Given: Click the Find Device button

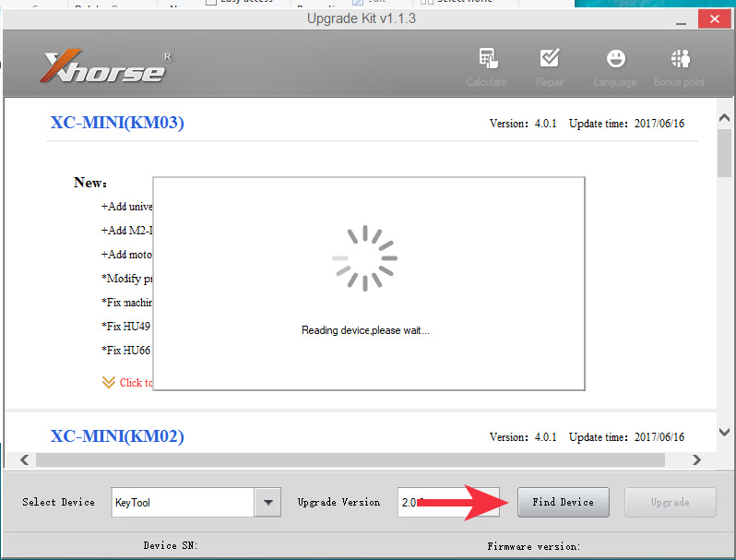Looking at the screenshot, I should click(563, 502).
